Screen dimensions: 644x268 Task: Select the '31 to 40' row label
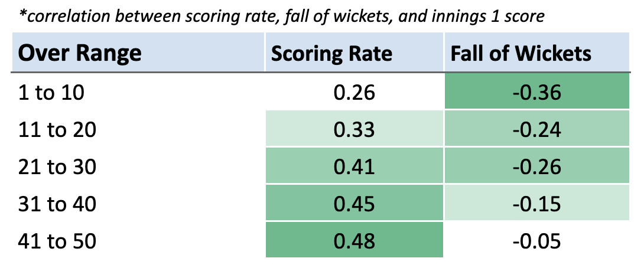tap(58, 204)
